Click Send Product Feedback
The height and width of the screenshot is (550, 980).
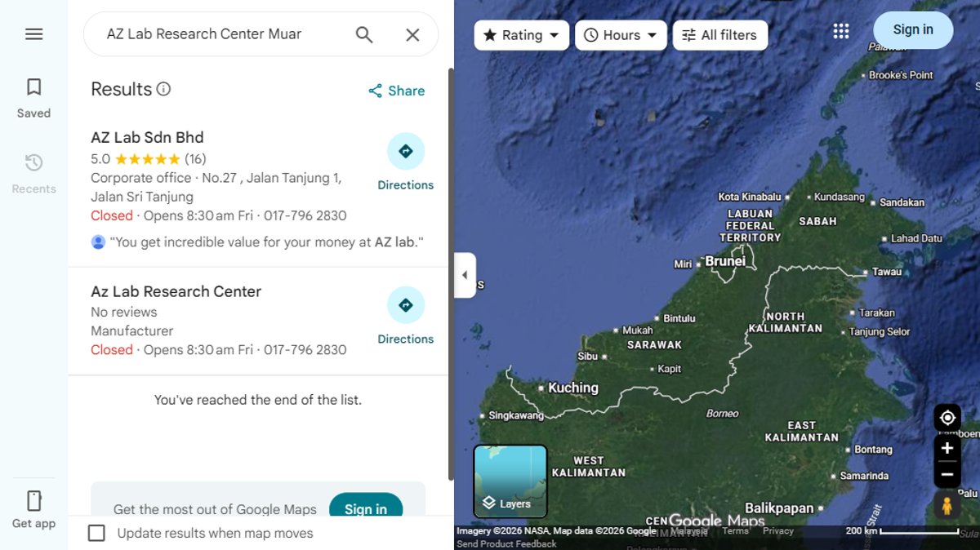(506, 543)
